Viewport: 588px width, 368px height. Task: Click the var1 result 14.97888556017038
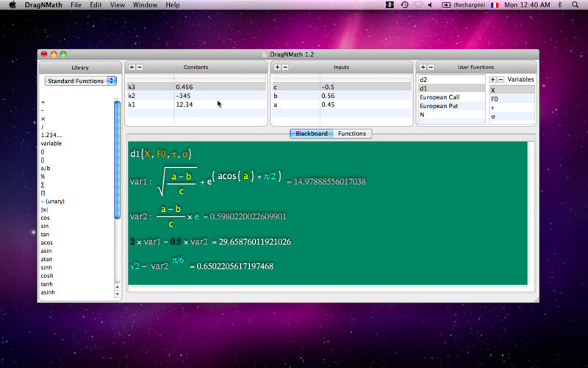(x=329, y=182)
